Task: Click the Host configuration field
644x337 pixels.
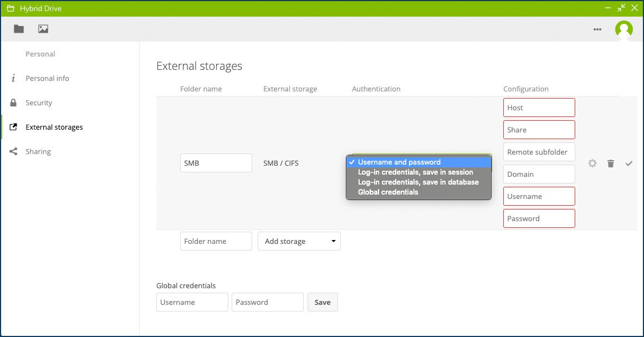Action: click(539, 108)
